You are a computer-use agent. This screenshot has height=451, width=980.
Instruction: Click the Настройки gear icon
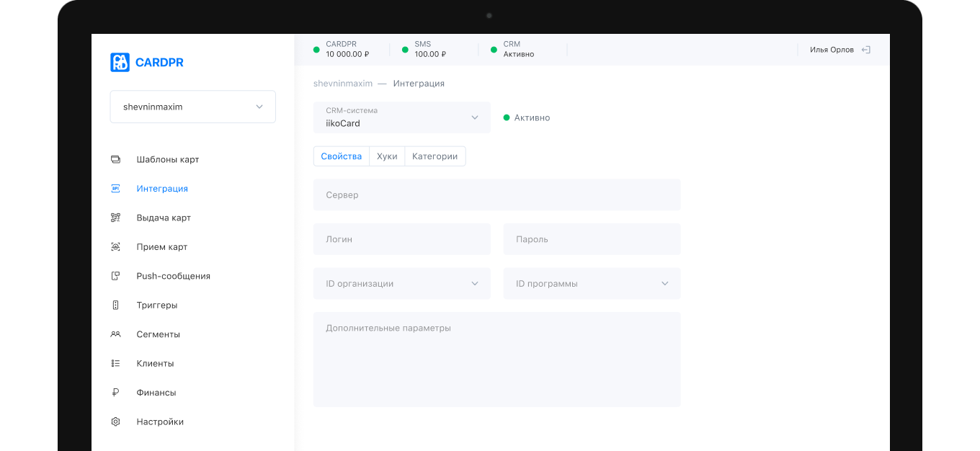coord(115,422)
